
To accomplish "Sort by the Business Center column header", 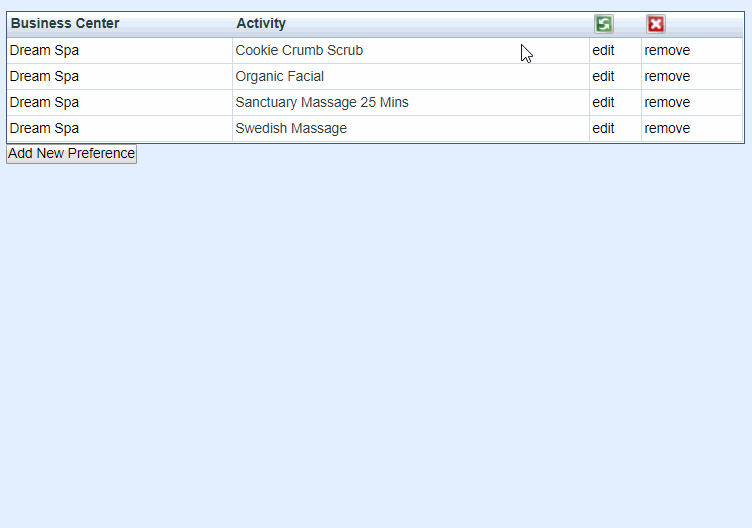I will [x=65, y=23].
